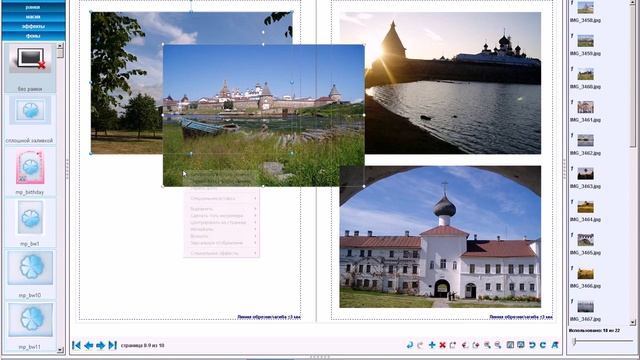Viewport: 640px width, 360px height.
Task: Click the page counter text 'страница 8-9 из 18'
Action: coord(142,345)
